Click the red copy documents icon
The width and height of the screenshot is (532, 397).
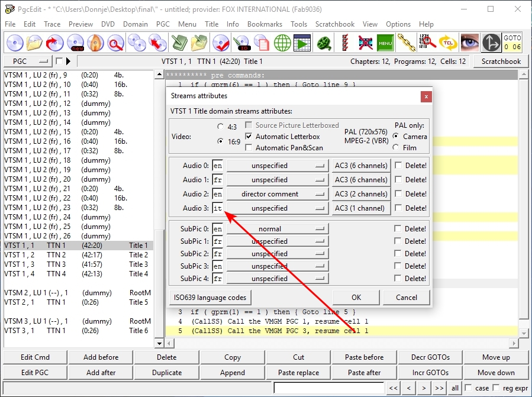[x=262, y=43]
